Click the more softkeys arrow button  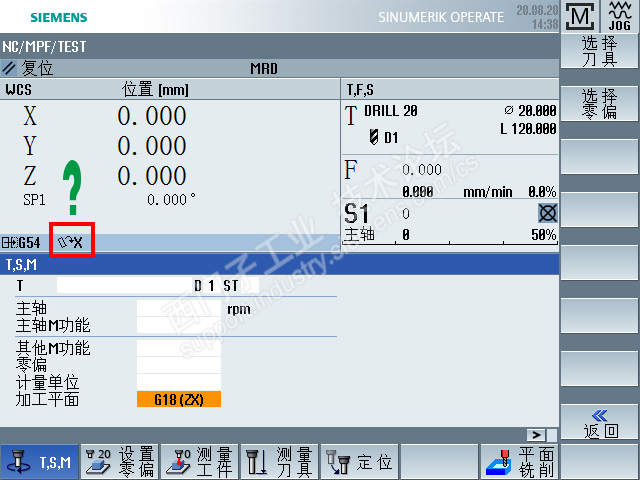point(536,435)
